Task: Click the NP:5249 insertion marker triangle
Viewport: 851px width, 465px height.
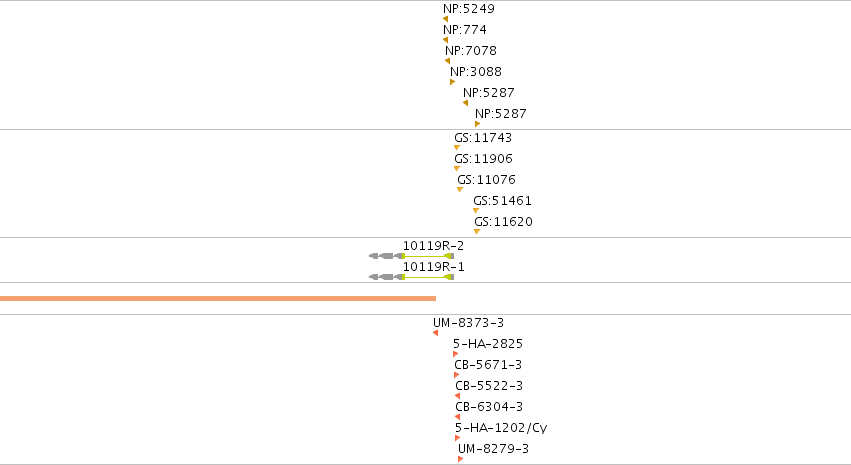Action: coord(446,19)
